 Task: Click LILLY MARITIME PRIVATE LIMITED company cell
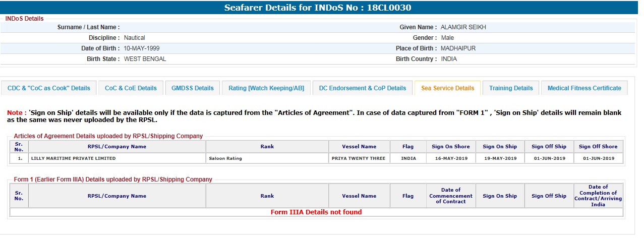[x=74, y=158]
